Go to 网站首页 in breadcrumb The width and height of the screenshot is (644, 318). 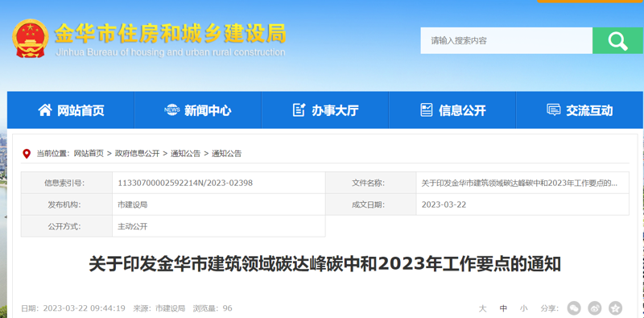point(89,154)
